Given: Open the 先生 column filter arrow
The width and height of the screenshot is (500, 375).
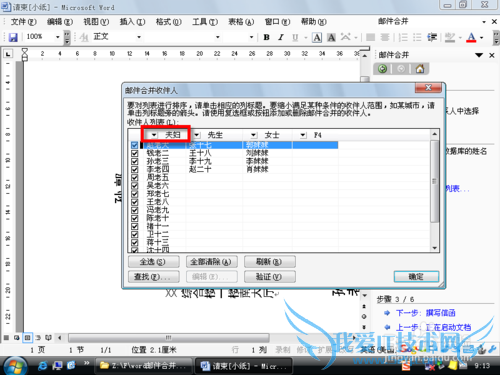Looking at the screenshot, I should point(197,135).
